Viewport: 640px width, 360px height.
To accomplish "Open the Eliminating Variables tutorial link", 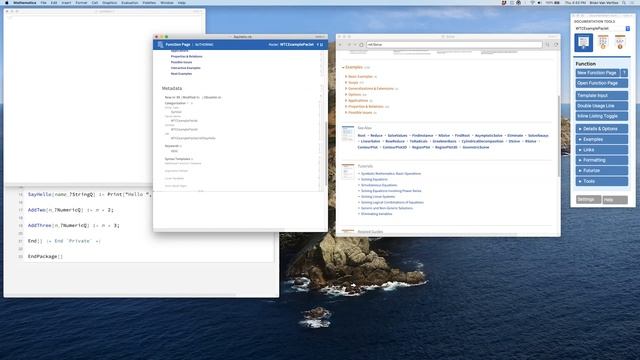I will point(376,214).
